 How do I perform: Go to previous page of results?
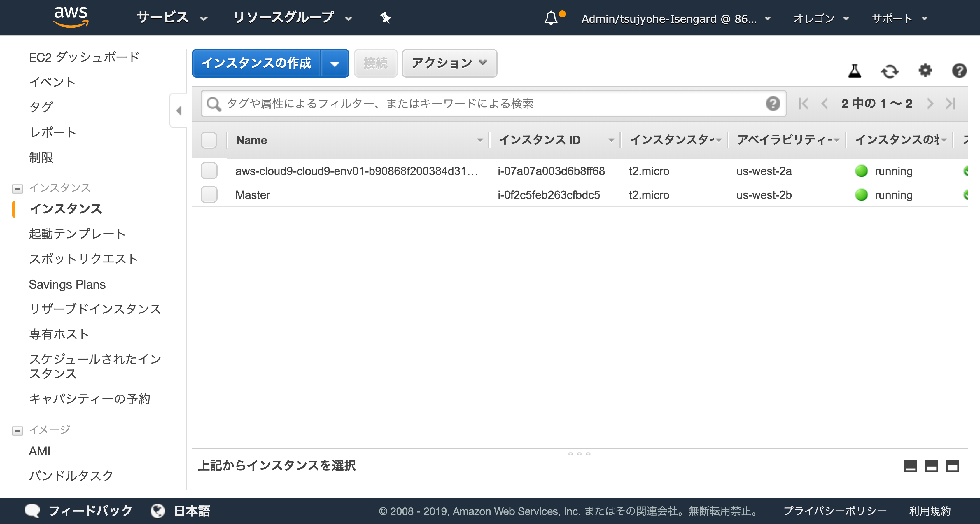[825, 104]
